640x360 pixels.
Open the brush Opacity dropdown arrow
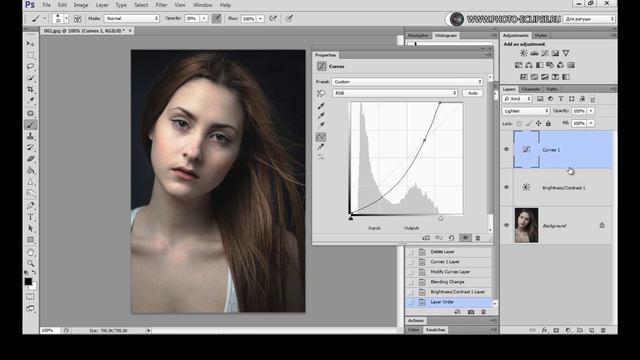click(204, 18)
